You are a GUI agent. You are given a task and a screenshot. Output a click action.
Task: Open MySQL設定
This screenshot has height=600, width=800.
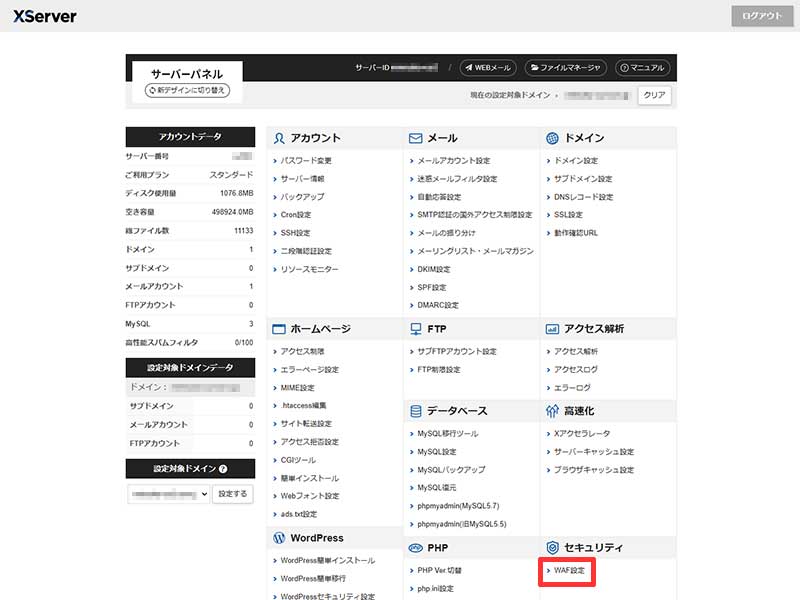(x=437, y=452)
